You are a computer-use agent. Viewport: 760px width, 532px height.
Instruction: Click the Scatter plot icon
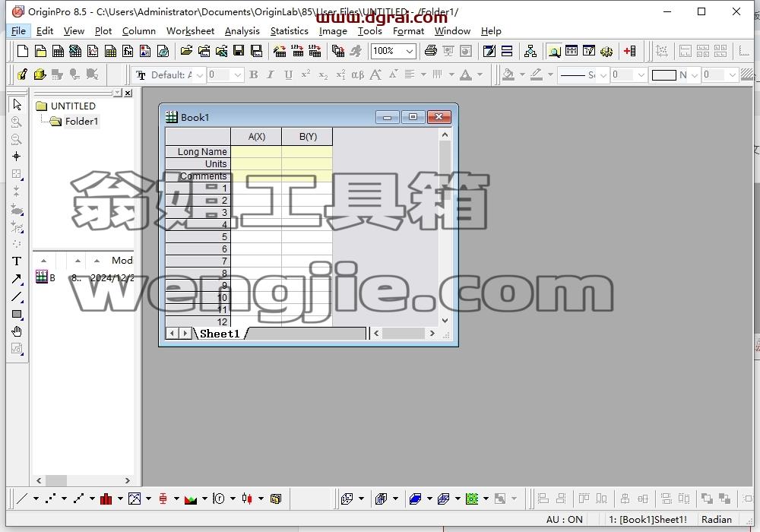[50, 499]
